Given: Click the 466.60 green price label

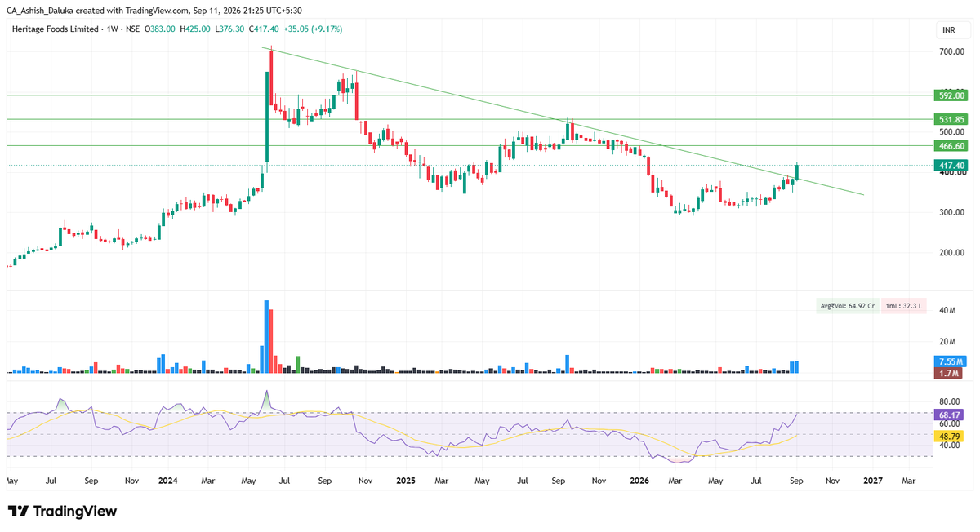Looking at the screenshot, I should click(x=949, y=145).
